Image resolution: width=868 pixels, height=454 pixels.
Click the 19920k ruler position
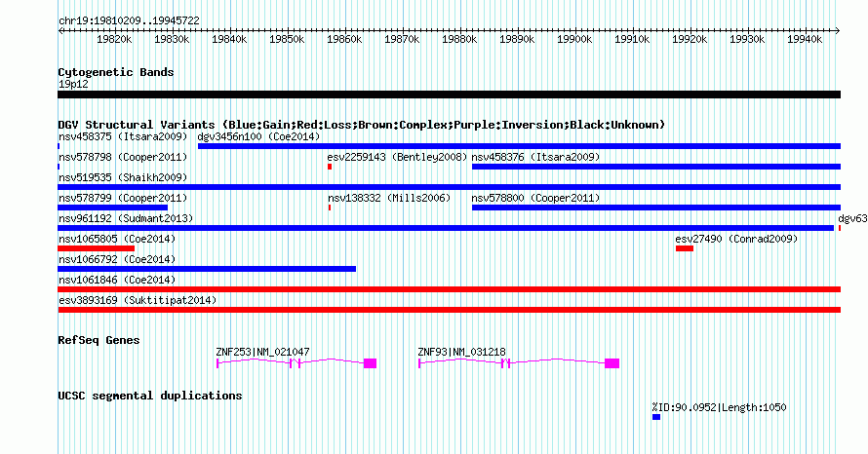click(690, 39)
